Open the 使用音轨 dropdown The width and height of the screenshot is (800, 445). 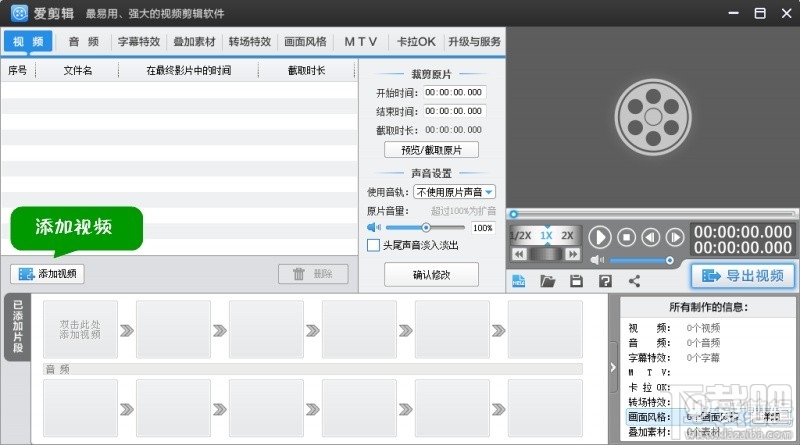(x=454, y=192)
